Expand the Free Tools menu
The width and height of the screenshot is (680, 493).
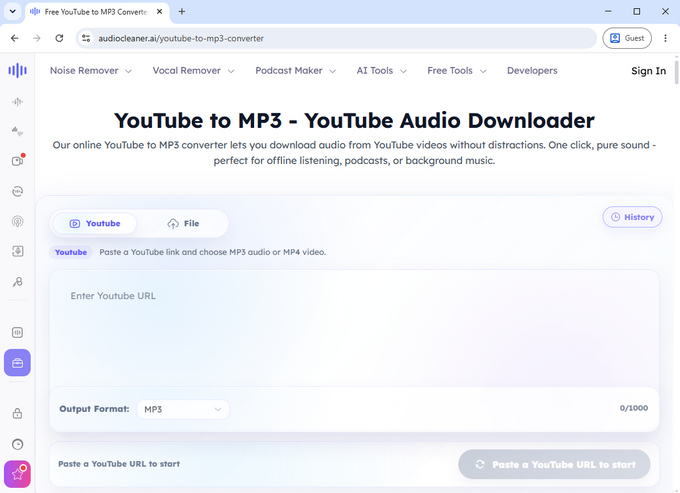(457, 71)
